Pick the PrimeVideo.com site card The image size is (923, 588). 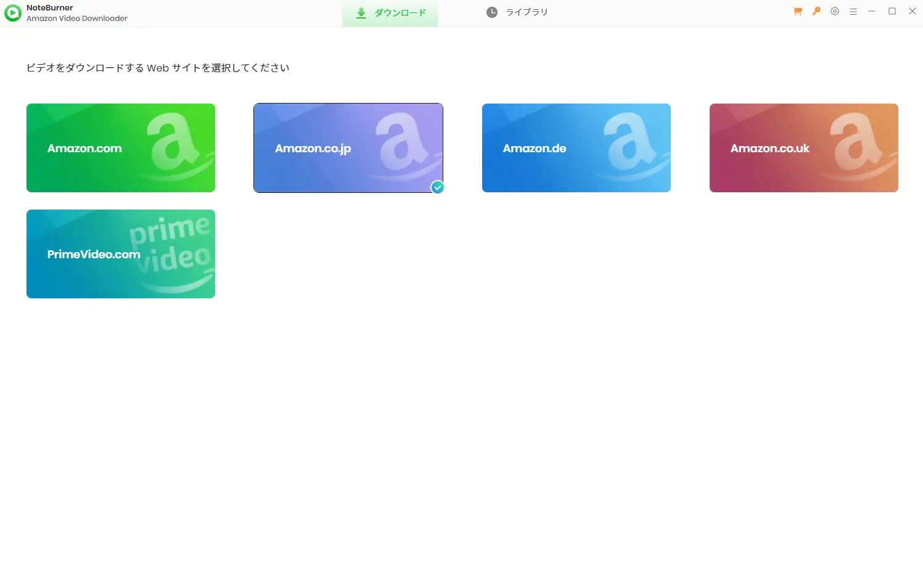[x=121, y=254]
